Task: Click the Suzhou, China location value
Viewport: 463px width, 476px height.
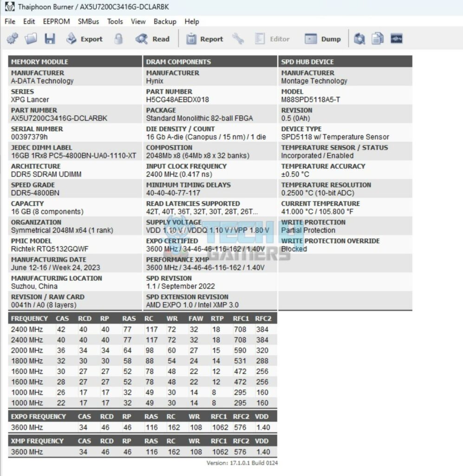Action: pyautogui.click(x=34, y=286)
